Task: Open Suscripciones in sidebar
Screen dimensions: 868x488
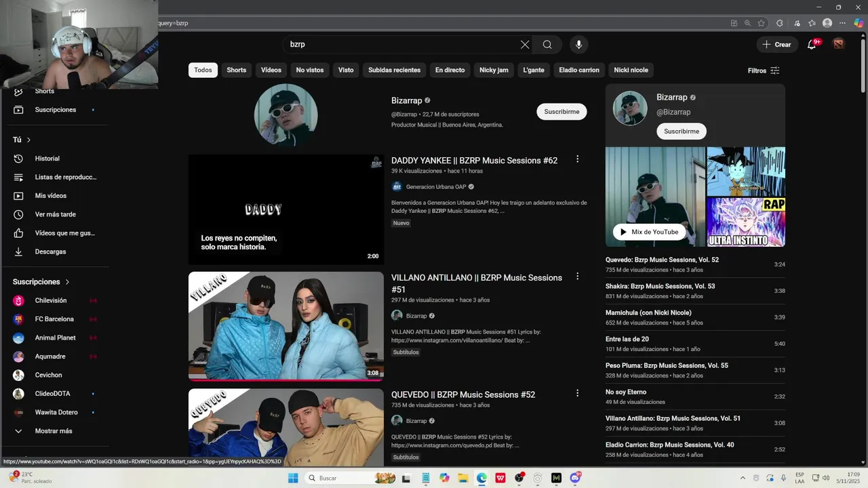Action: click(56, 110)
